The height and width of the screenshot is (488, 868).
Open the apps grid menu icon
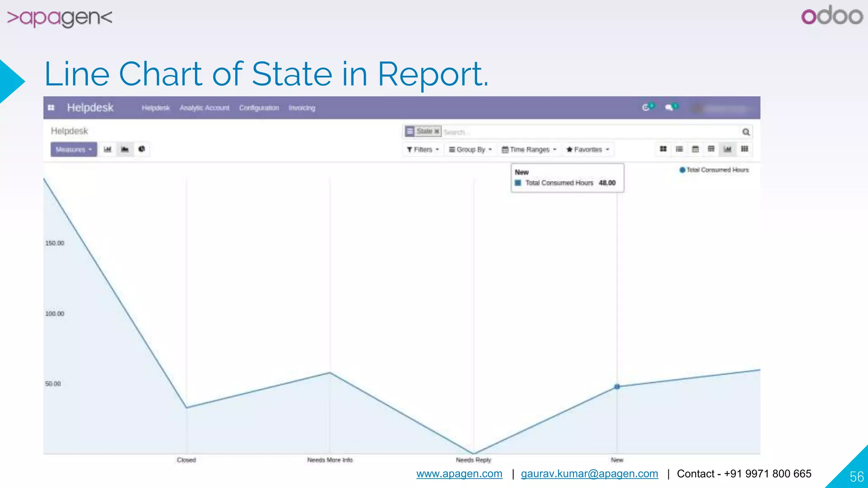click(51, 108)
